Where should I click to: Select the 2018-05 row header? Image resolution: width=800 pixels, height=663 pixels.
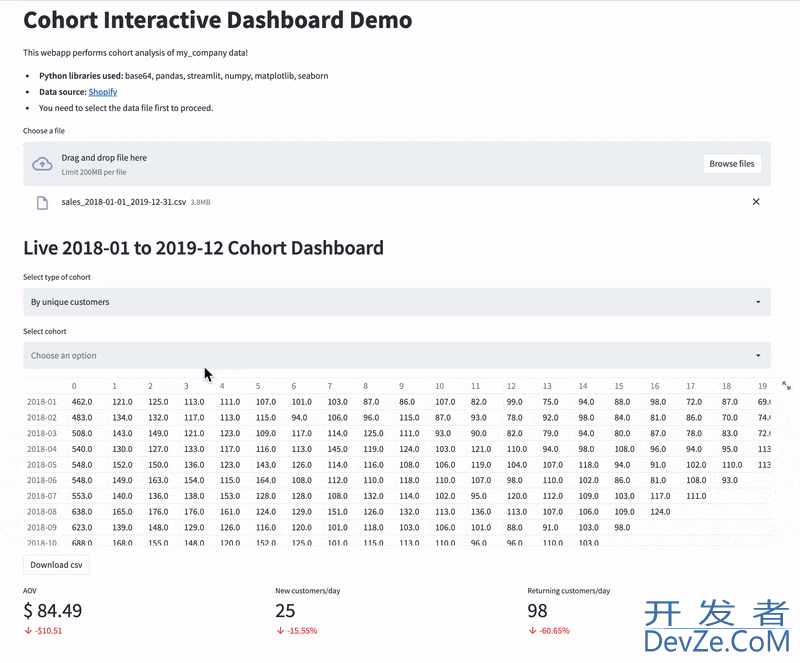[x=42, y=465]
